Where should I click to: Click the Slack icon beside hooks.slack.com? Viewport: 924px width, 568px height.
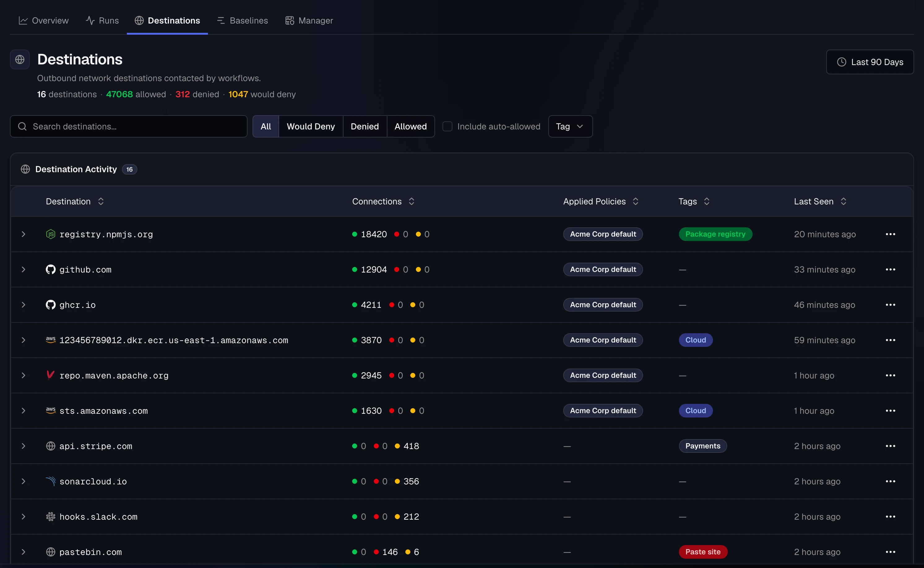coord(51,517)
